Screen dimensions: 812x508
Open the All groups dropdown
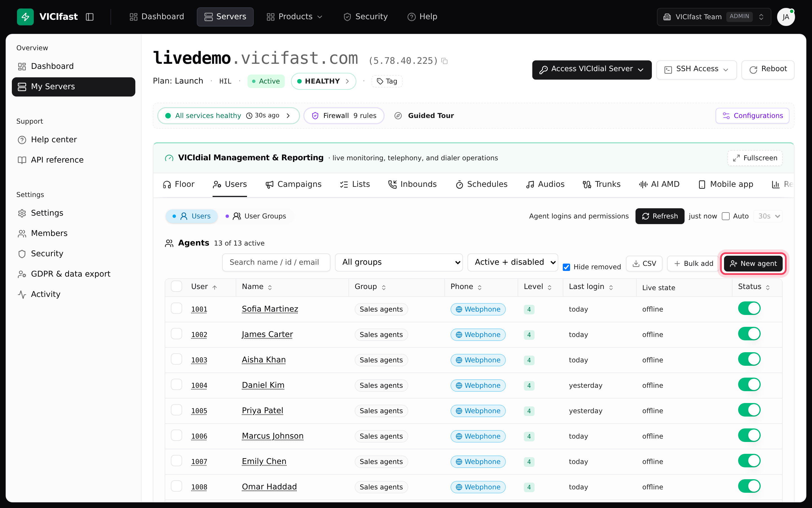click(x=399, y=262)
